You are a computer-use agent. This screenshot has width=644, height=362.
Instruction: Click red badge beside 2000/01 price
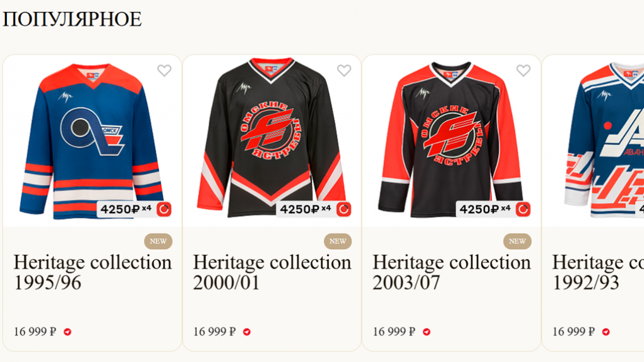(x=247, y=332)
